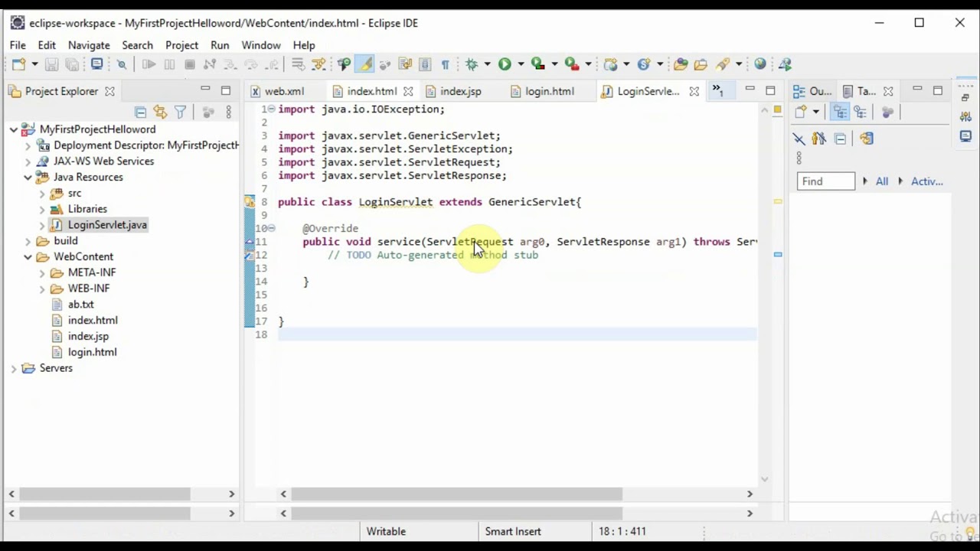This screenshot has width=980, height=551.
Task: Toggle Link with Editor in Project Explorer
Action: click(160, 112)
